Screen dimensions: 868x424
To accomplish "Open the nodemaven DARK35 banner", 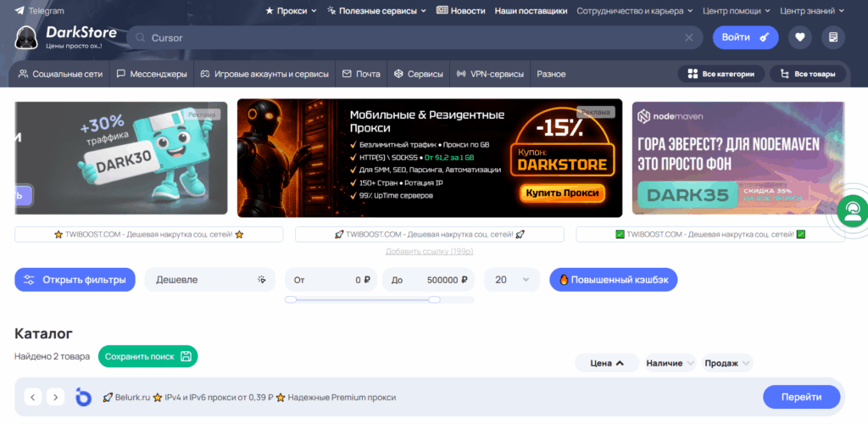I will point(738,158).
